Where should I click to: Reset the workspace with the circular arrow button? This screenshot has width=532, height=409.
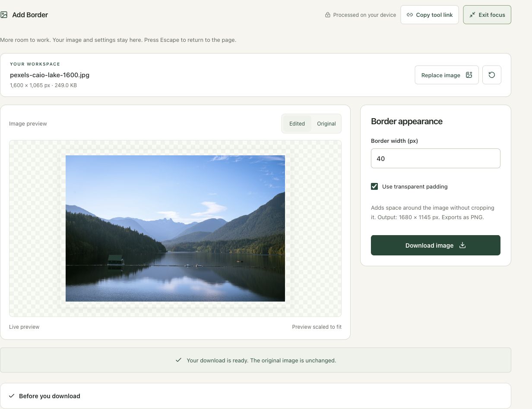491,75
